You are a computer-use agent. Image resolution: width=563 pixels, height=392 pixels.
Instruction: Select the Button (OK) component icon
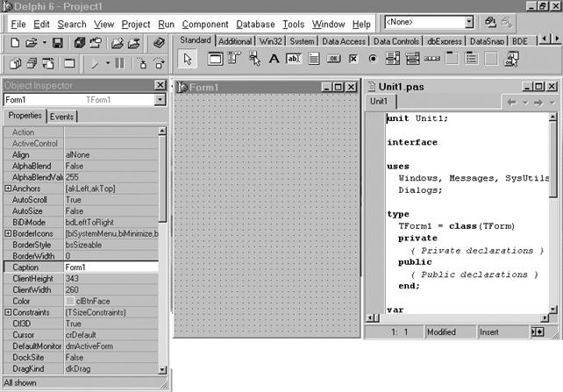[334, 59]
